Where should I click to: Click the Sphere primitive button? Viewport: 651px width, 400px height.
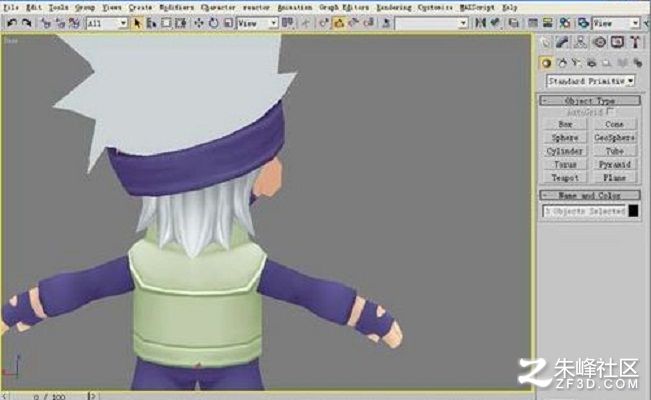coord(565,137)
